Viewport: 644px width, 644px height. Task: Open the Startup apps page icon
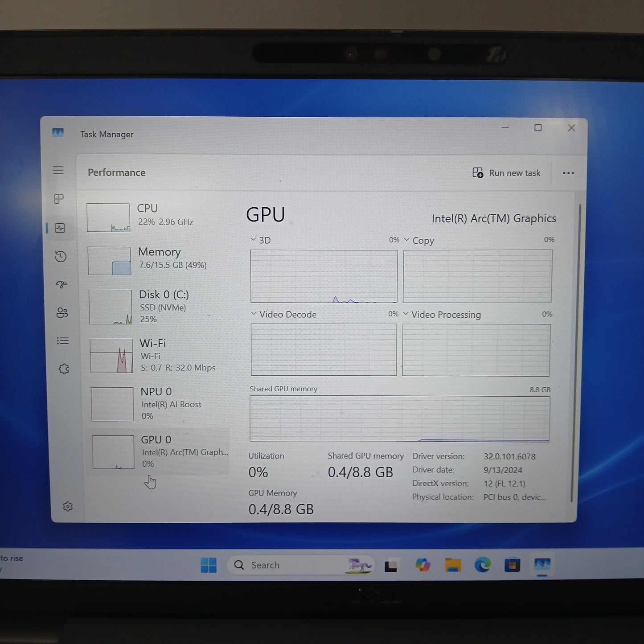tap(62, 284)
